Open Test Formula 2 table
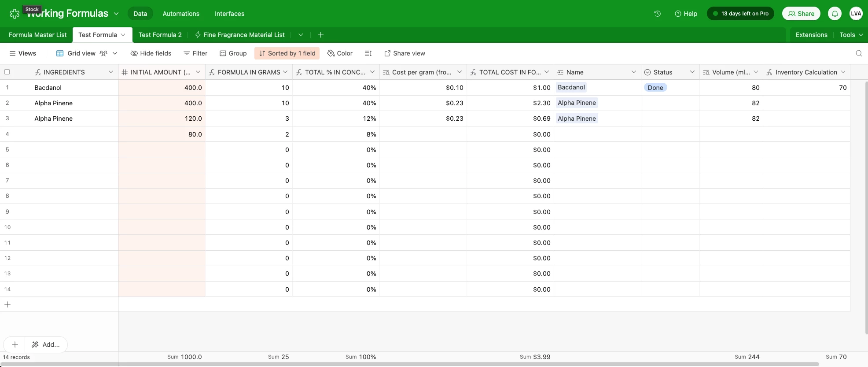The height and width of the screenshot is (367, 868). coord(160,35)
